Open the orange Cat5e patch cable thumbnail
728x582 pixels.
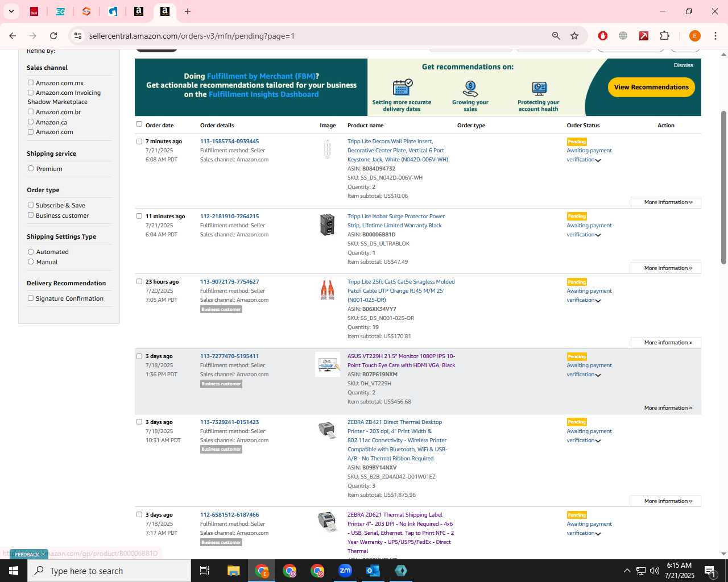point(328,290)
